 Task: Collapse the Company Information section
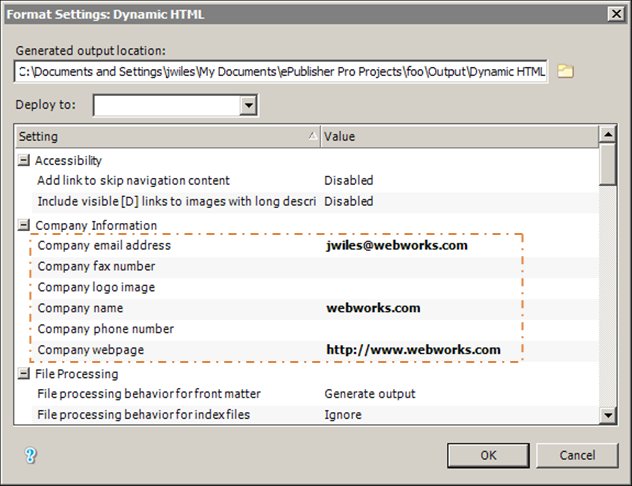(x=24, y=225)
